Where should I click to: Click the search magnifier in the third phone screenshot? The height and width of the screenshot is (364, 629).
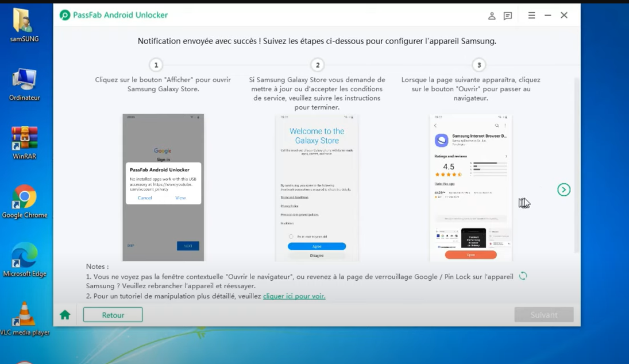tap(497, 125)
